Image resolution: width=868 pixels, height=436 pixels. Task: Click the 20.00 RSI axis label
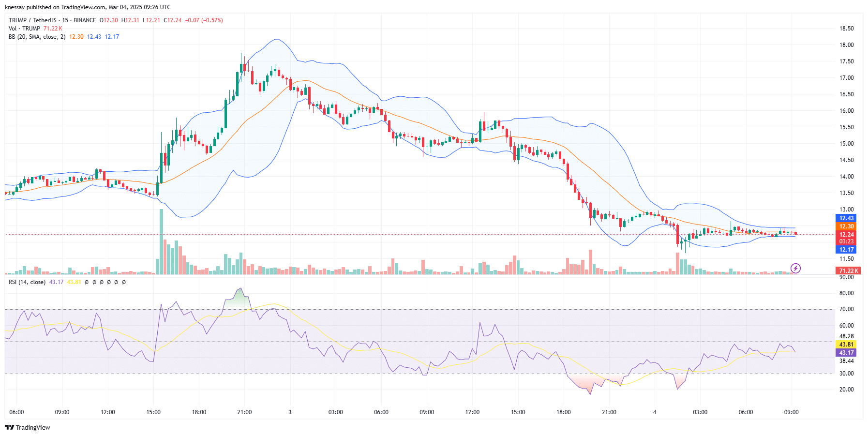point(846,390)
